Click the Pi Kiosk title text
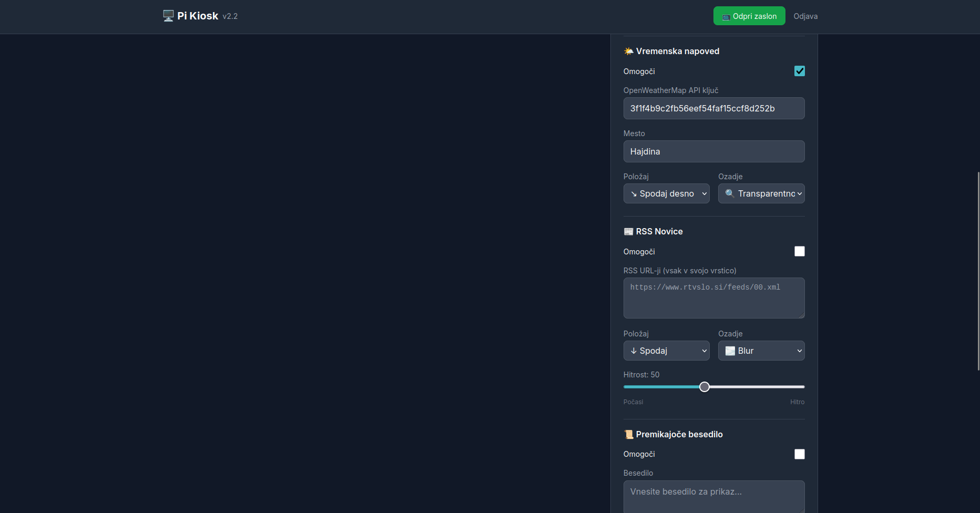Image resolution: width=980 pixels, height=513 pixels. point(198,16)
